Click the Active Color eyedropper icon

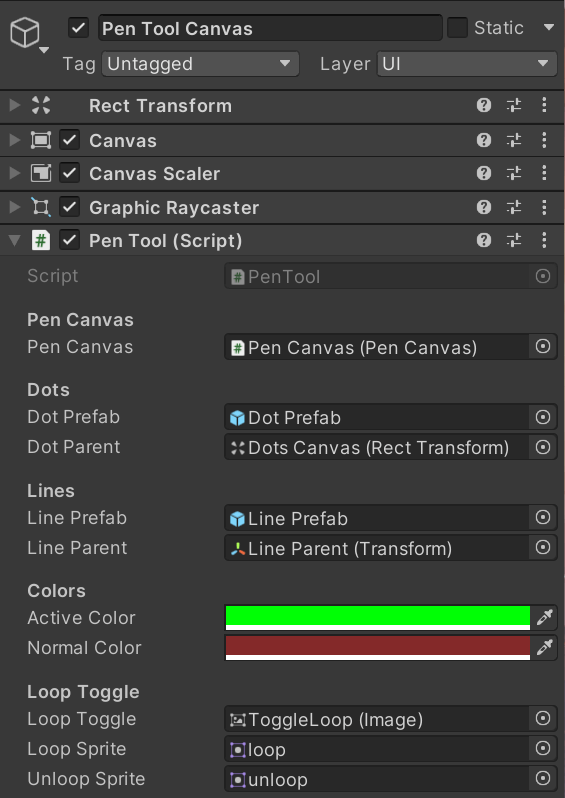click(x=544, y=617)
